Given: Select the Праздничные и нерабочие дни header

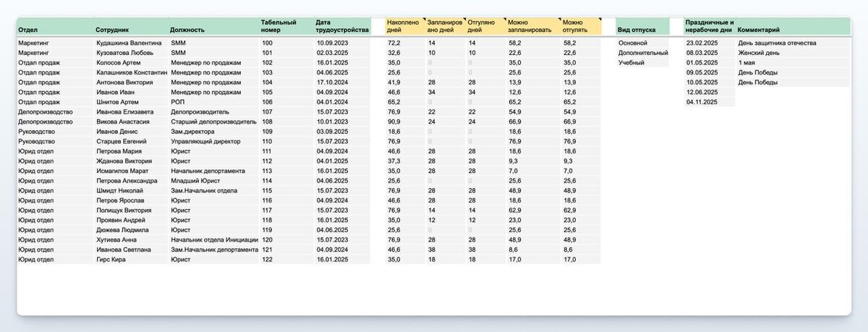Looking at the screenshot, I should pos(710,26).
